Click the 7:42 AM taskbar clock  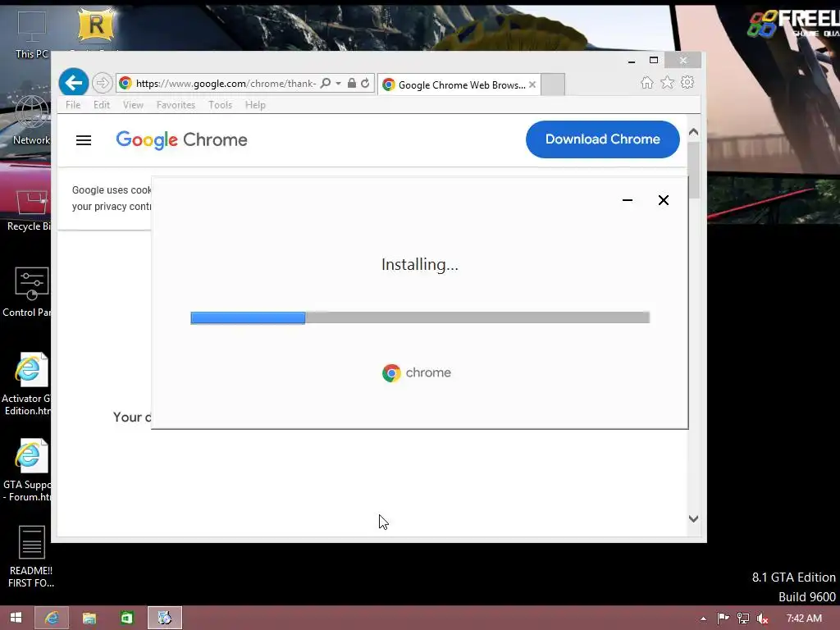click(804, 619)
